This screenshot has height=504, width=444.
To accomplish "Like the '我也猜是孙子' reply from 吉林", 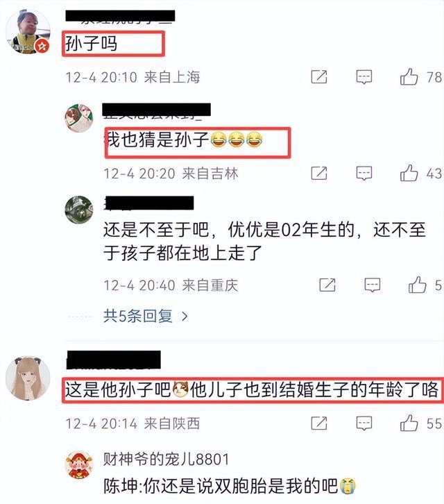I will click(409, 174).
